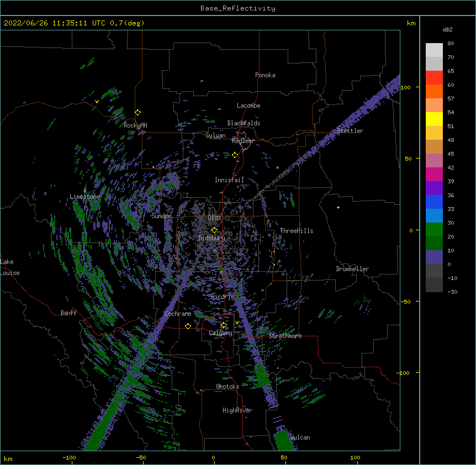Click the ThreeHills town label

(x=297, y=231)
